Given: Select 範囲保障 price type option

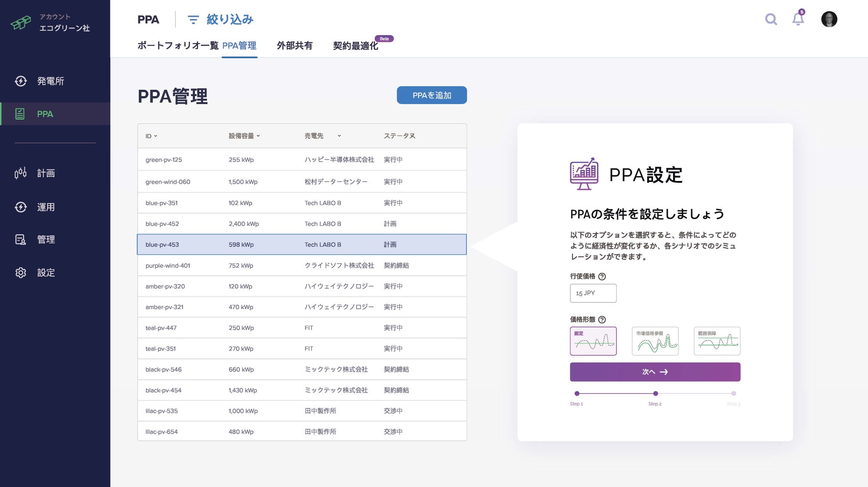Looking at the screenshot, I should tap(717, 341).
